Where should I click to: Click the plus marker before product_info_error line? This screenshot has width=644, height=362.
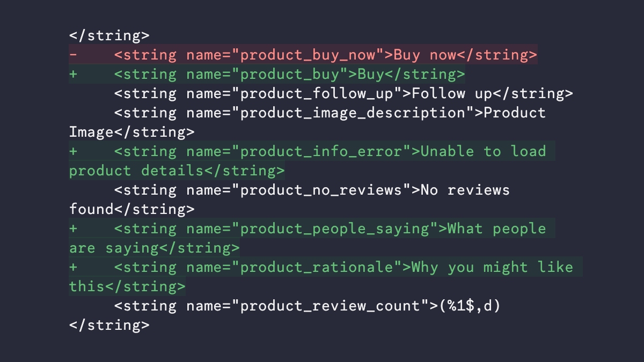[x=73, y=152]
